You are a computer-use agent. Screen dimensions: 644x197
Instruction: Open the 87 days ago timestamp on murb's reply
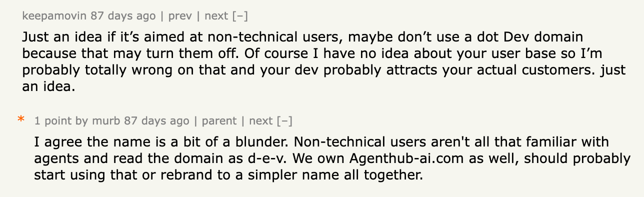[x=157, y=120]
